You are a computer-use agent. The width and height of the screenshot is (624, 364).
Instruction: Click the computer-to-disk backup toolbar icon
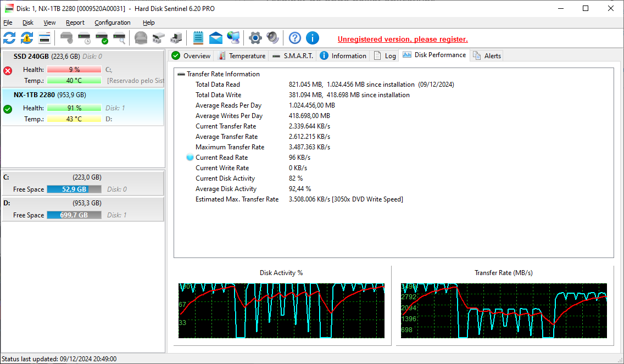tap(176, 38)
